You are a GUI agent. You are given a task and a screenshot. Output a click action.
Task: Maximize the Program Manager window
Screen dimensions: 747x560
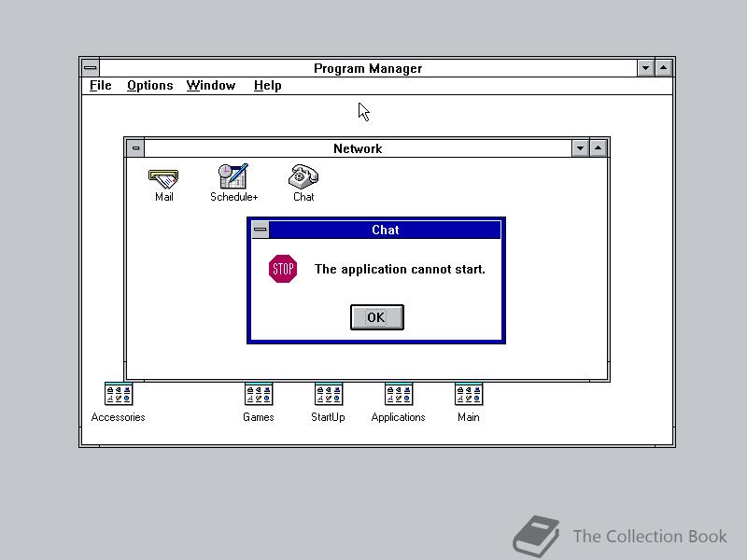(x=664, y=68)
